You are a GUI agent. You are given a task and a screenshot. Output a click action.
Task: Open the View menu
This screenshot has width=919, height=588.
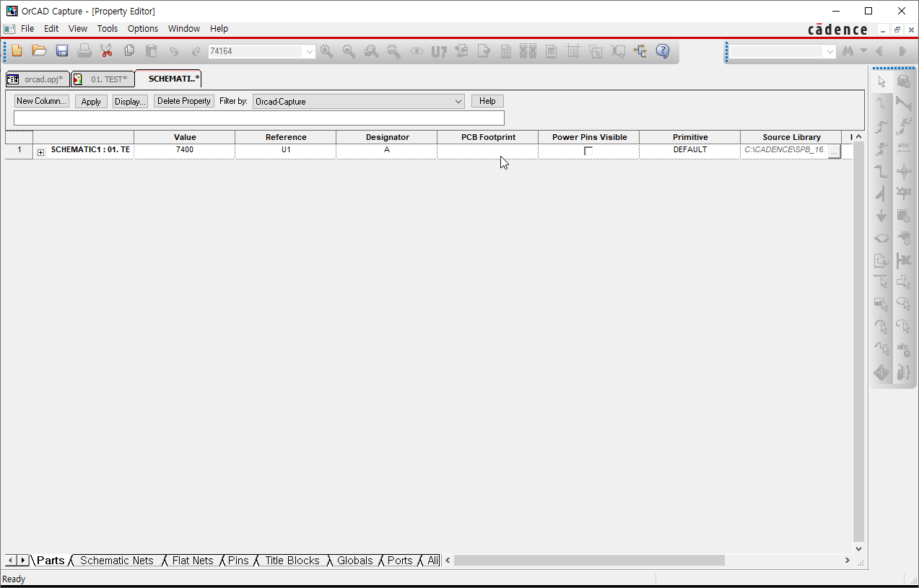pyautogui.click(x=78, y=29)
